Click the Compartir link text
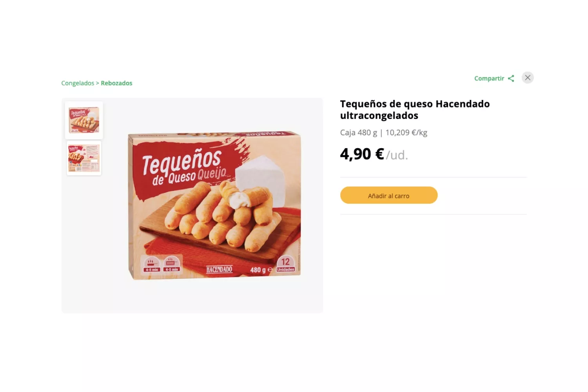Image resolution: width=588 pixels, height=392 pixels. tap(489, 78)
